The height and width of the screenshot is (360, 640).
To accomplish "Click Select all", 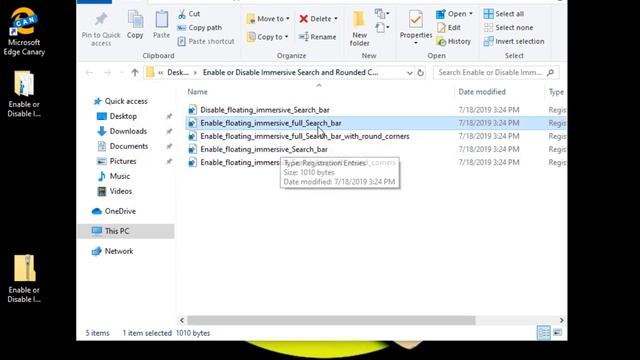I will coord(504,14).
